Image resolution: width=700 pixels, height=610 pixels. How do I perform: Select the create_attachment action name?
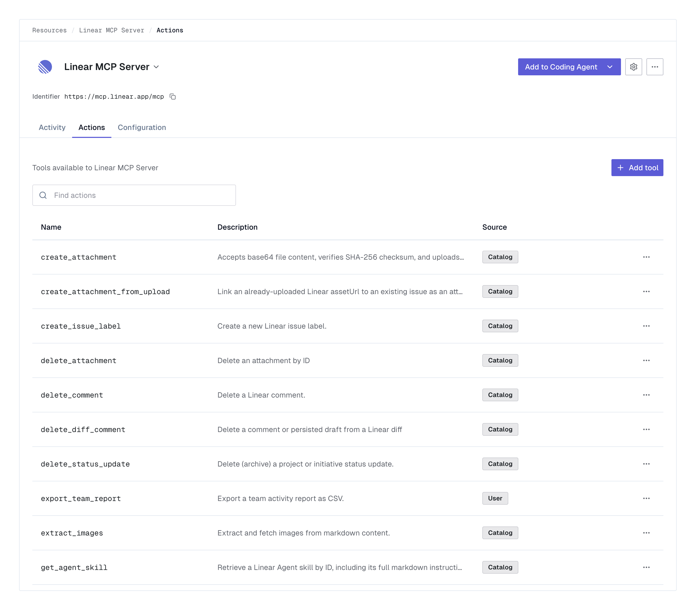[78, 257]
